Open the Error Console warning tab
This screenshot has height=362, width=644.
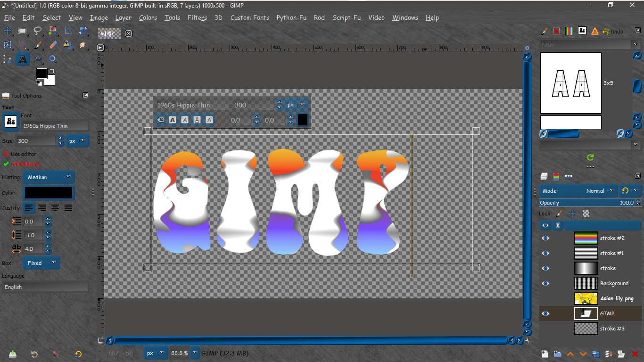595,31
